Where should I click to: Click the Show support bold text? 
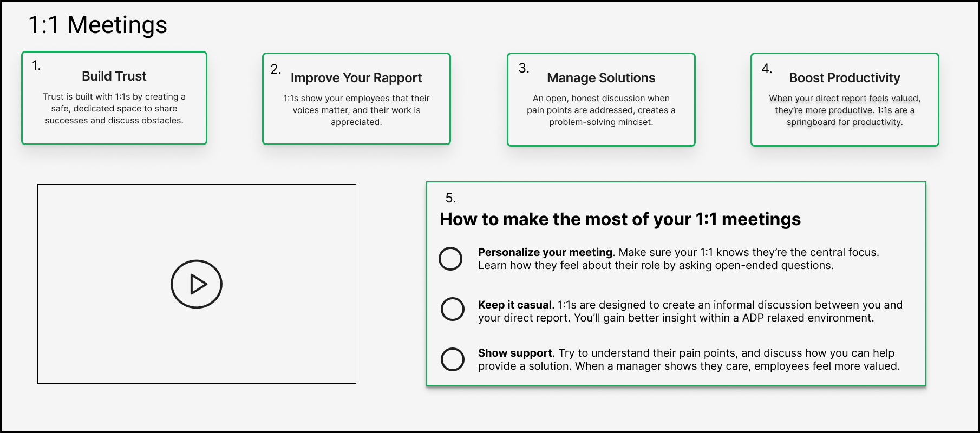pos(514,353)
